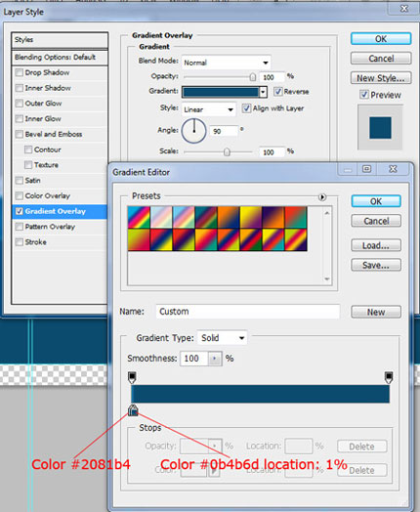Viewport: 420px width, 512px height.
Task: Click the presets list scroll up arrow
Action: 327,213
